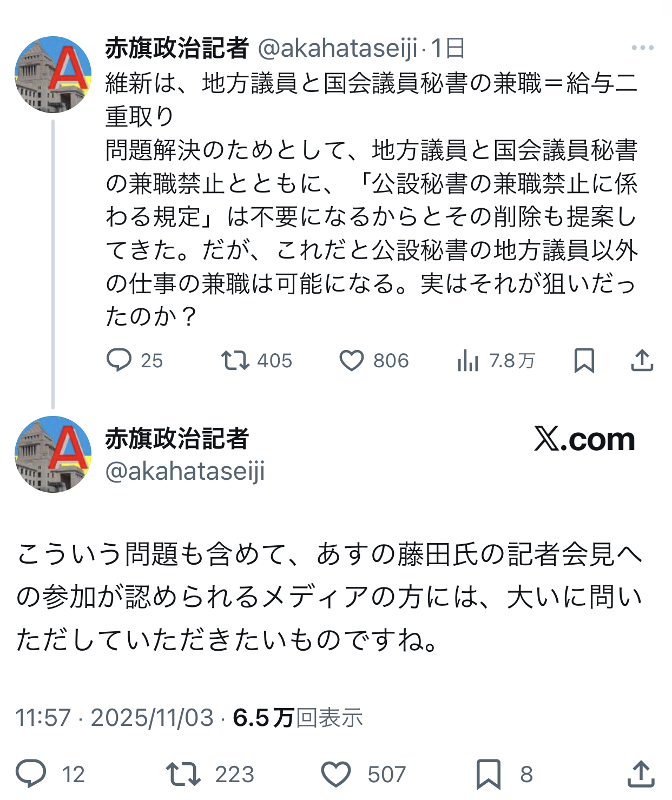
Task: Reply to the quoted first tweet
Action: click(x=120, y=360)
